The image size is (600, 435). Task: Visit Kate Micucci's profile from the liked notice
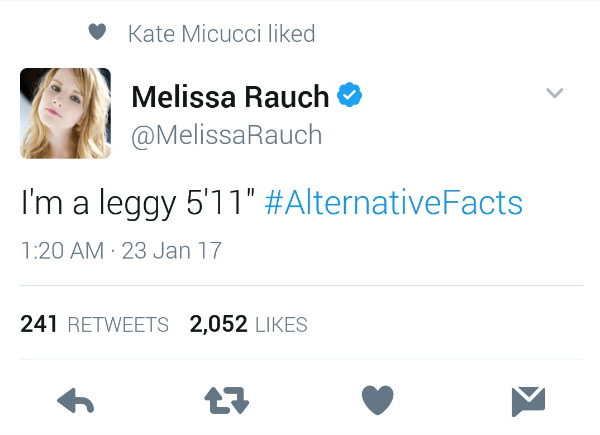pos(187,34)
